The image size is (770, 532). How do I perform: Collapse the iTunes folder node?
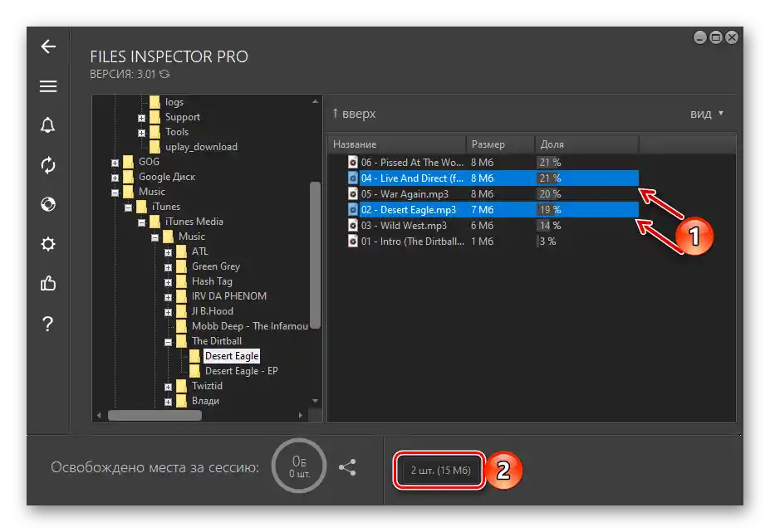[128, 207]
